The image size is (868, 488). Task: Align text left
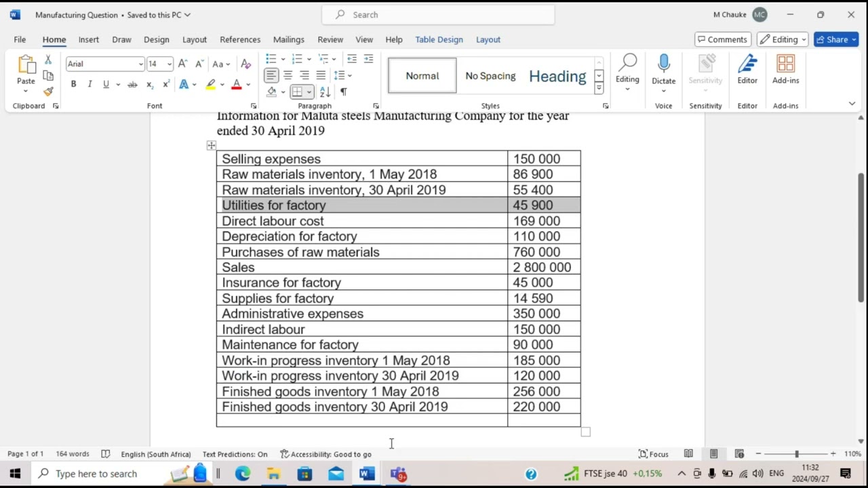click(271, 75)
